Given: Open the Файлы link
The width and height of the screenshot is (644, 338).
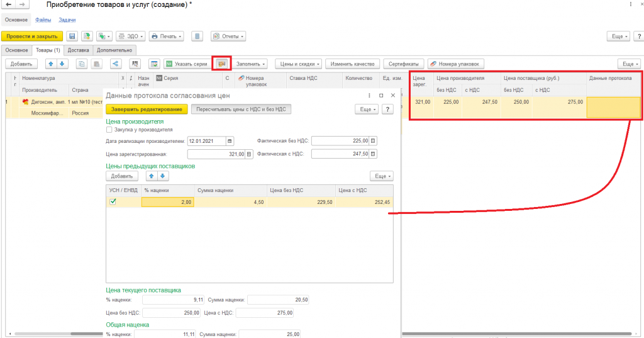Looking at the screenshot, I should point(43,20).
